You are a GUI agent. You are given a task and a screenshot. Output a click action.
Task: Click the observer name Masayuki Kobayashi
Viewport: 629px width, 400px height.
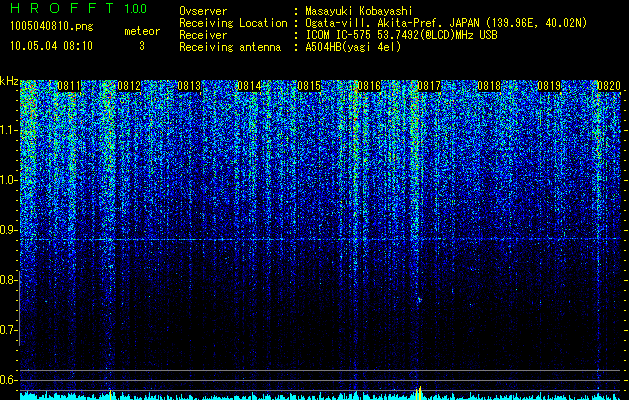[359, 11]
